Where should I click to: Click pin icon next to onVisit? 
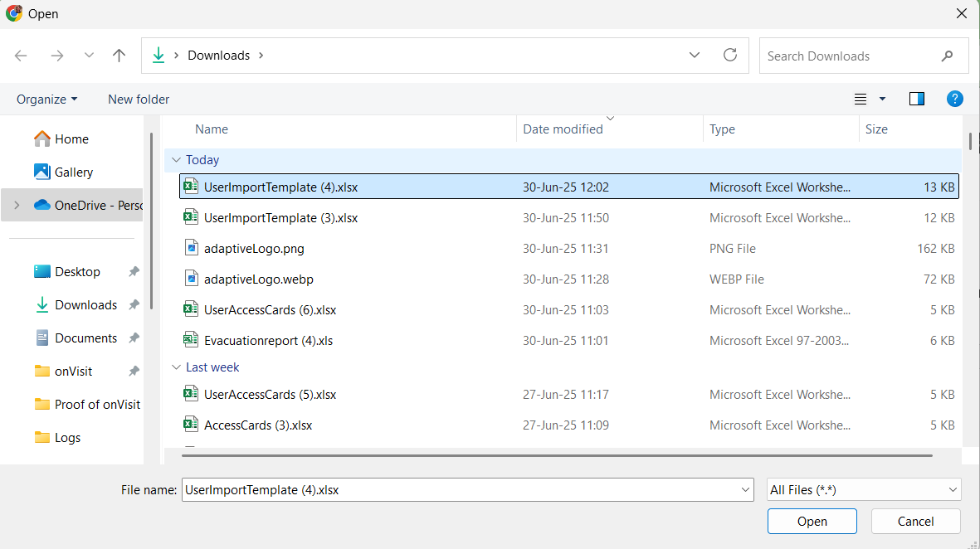134,371
